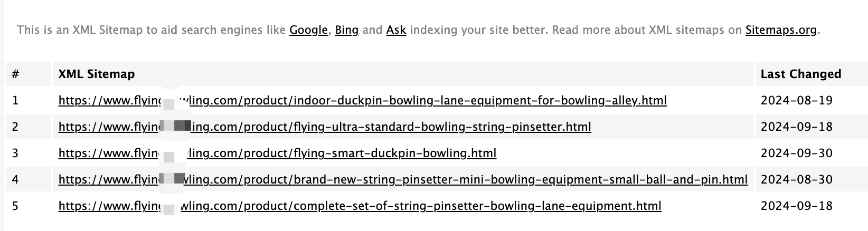Open the Ask link
Viewport: 868px width, 231px height.
(396, 30)
